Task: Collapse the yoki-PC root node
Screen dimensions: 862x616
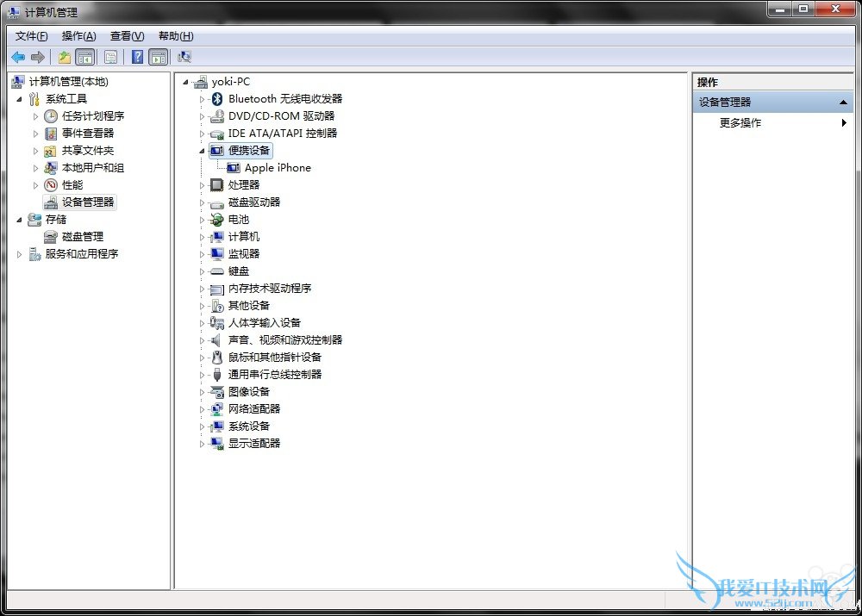Action: click(x=186, y=83)
